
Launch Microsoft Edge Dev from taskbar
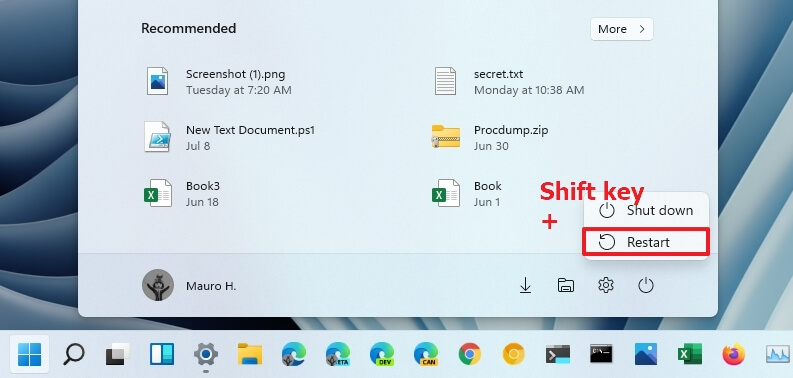tap(382, 354)
